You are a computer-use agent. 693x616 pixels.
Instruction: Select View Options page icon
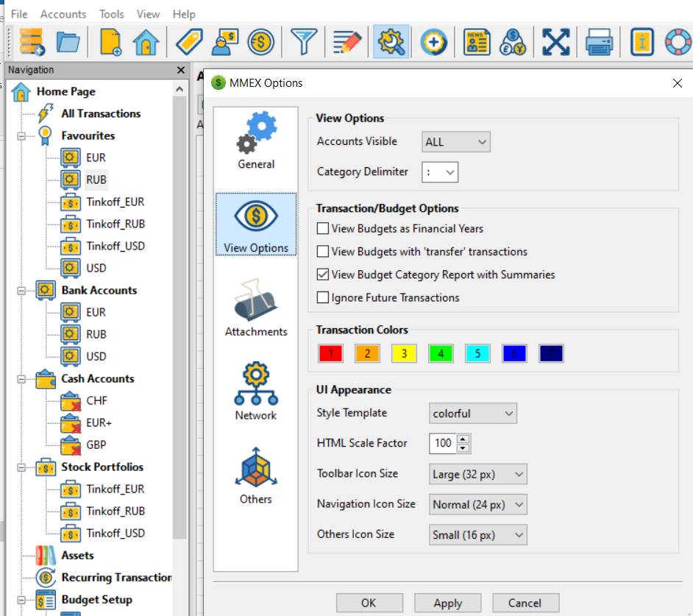click(256, 224)
